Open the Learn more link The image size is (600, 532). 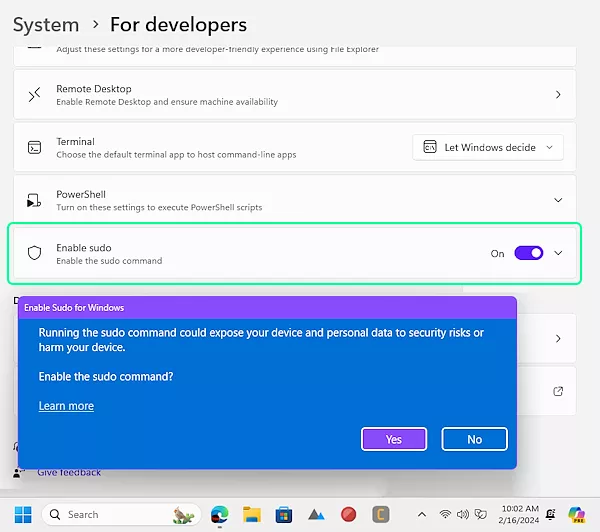66,406
